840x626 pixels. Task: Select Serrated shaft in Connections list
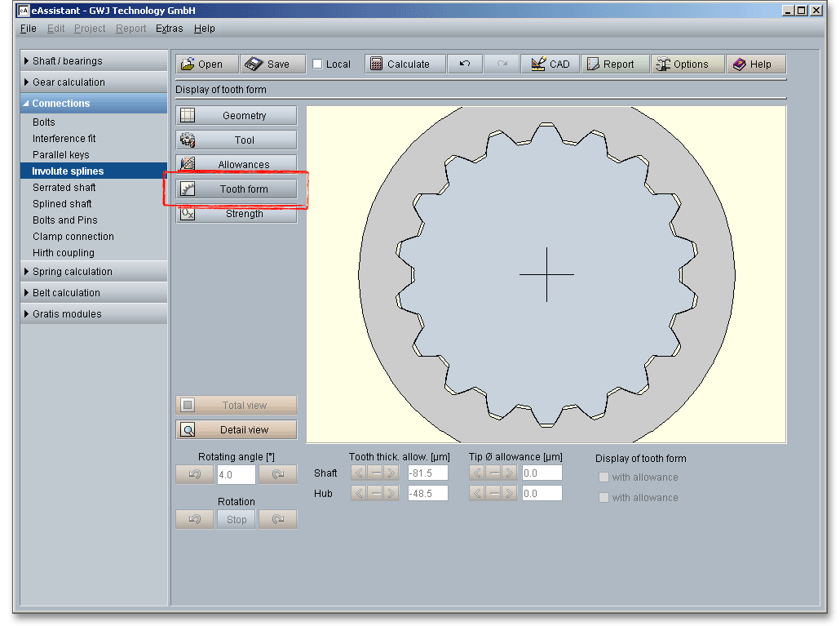click(64, 188)
